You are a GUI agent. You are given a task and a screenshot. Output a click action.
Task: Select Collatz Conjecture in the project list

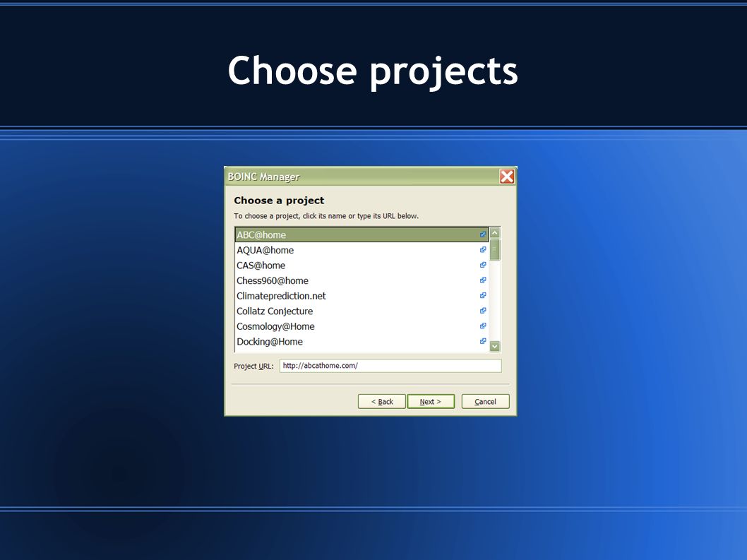coord(361,311)
